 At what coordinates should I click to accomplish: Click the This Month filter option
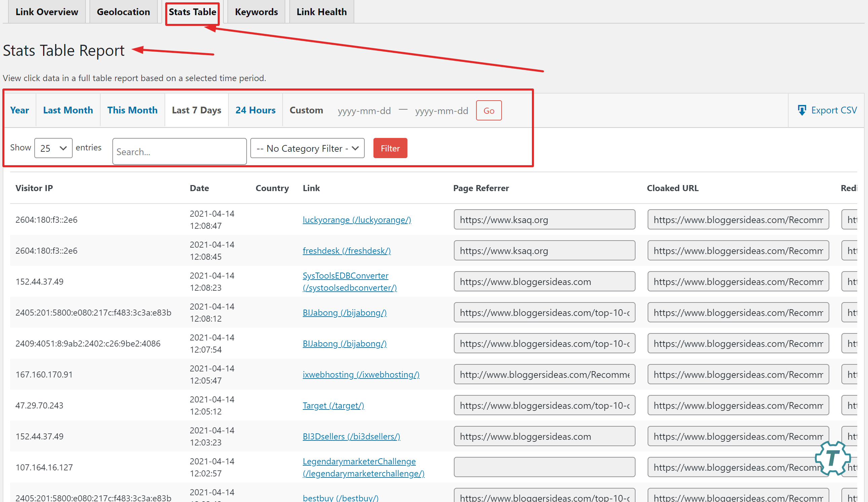132,111
